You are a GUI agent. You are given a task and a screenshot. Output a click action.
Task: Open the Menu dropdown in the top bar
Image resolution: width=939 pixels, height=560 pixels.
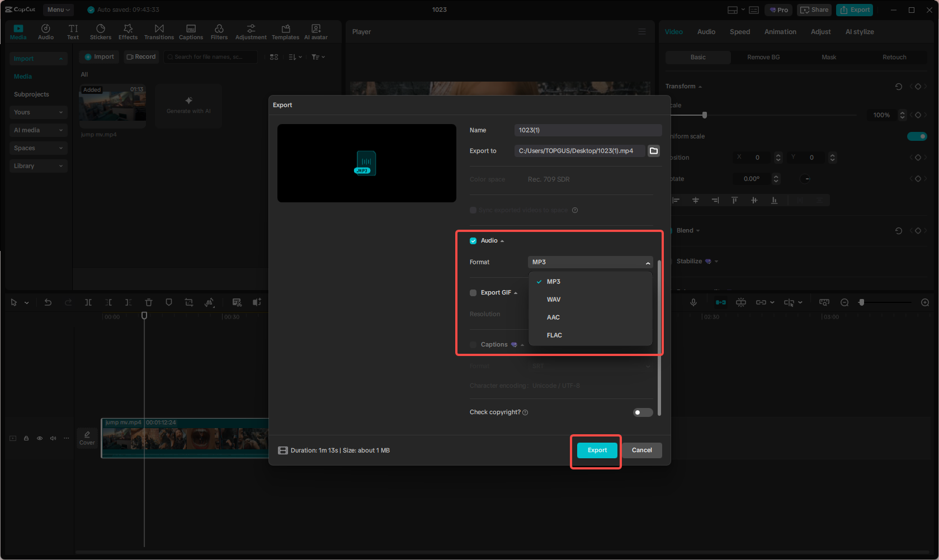tap(58, 10)
